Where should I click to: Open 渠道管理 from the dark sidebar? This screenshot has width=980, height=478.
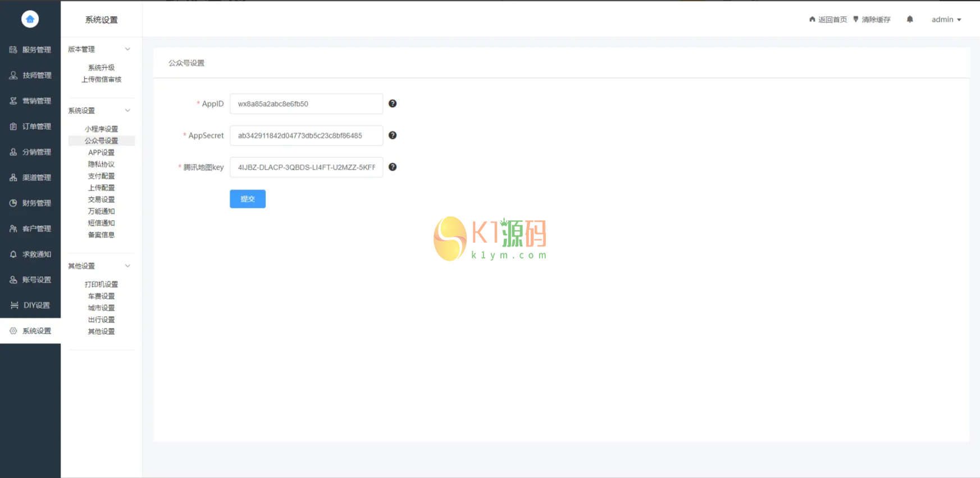point(30,177)
